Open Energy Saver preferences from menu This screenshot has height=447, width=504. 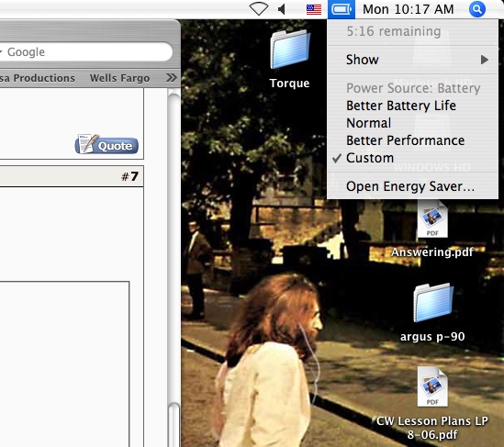413,186
